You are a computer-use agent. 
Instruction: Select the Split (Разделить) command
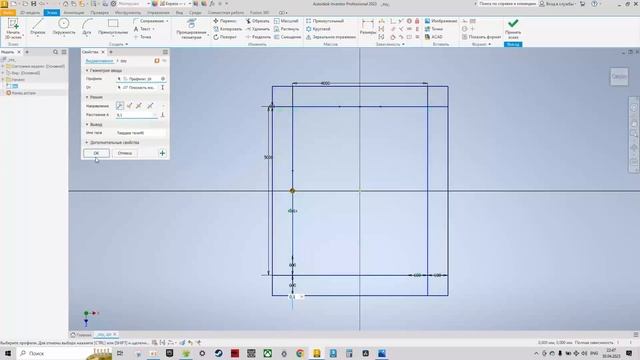(258, 37)
